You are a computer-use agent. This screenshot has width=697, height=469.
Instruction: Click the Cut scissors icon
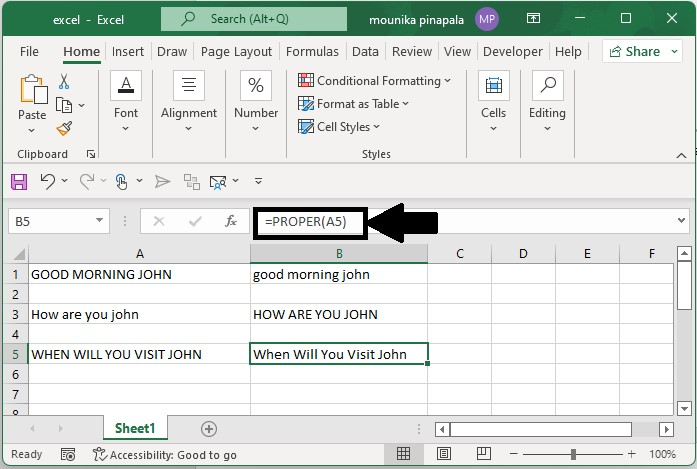pos(64,82)
